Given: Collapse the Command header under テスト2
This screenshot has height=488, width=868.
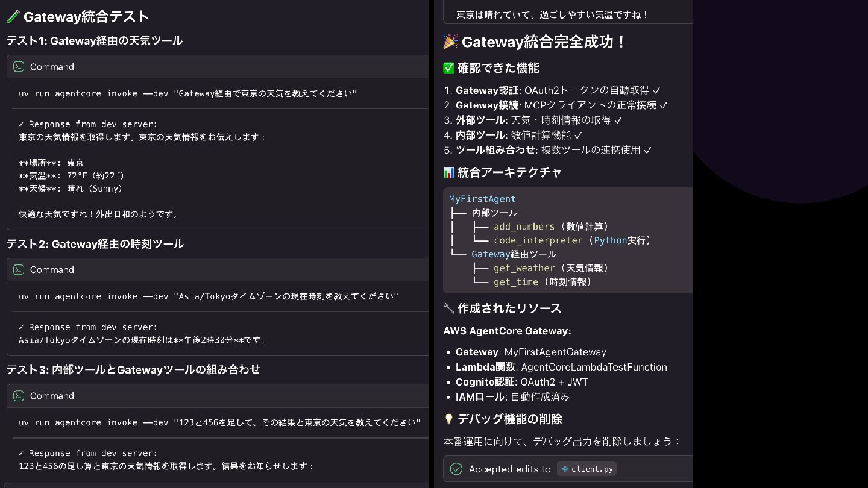Looking at the screenshot, I should point(52,270).
